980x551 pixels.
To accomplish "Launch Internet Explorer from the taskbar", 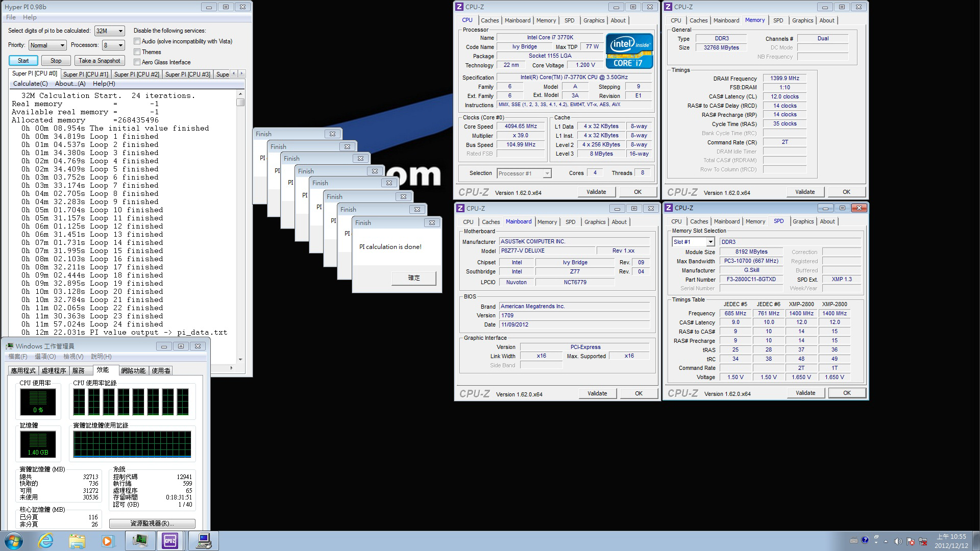I will [x=46, y=541].
